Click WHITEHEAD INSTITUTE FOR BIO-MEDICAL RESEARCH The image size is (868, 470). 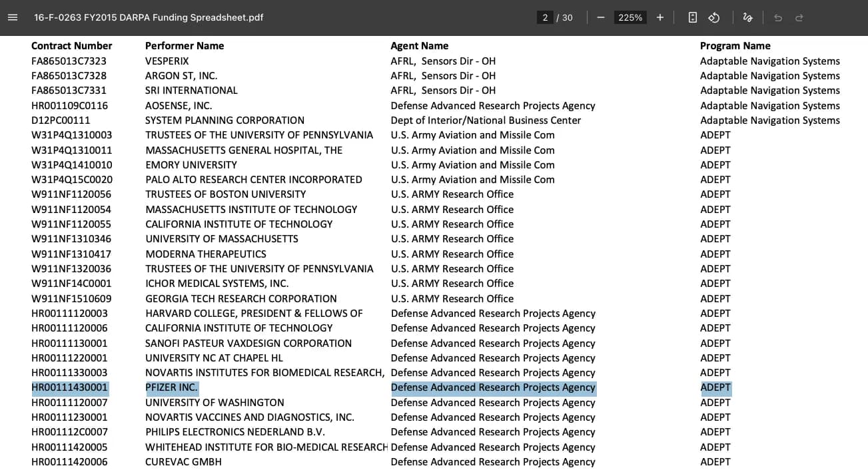pos(266,447)
